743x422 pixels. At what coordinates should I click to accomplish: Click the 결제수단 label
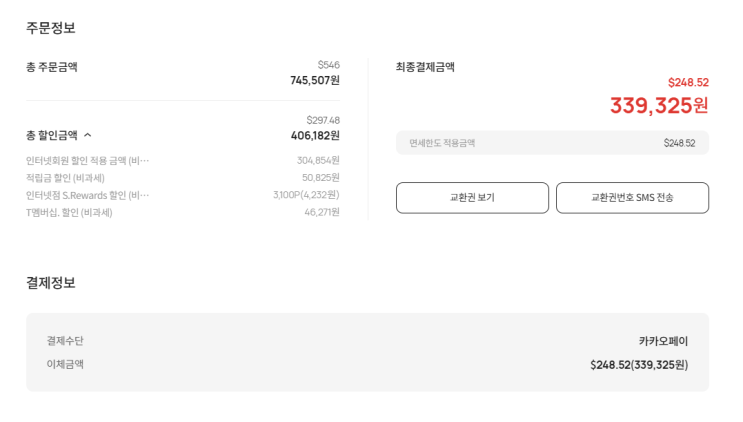65,341
